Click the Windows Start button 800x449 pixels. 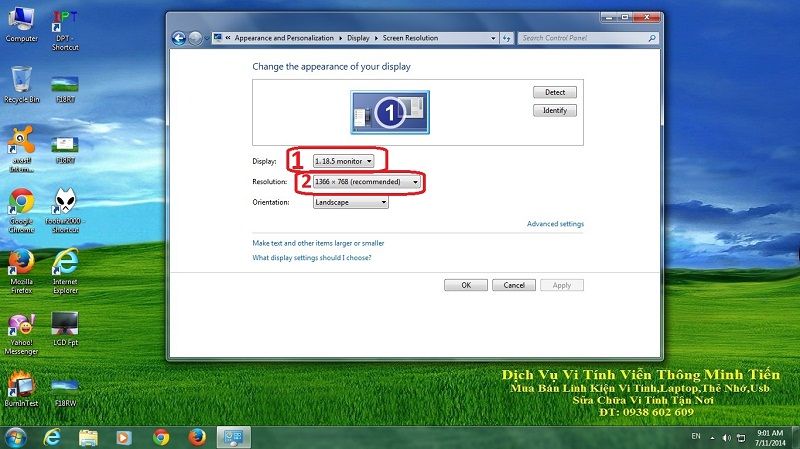(x=17, y=437)
